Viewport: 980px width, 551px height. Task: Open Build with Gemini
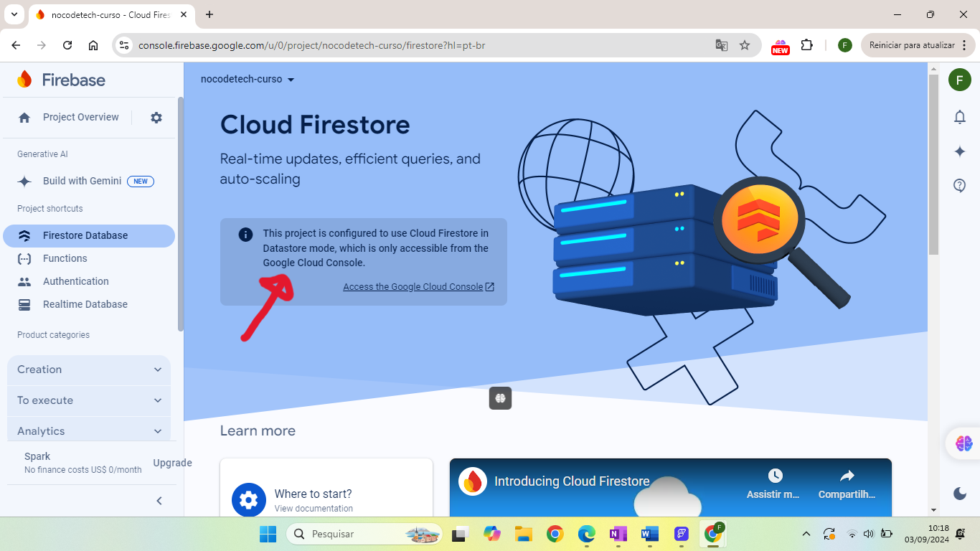coord(90,181)
